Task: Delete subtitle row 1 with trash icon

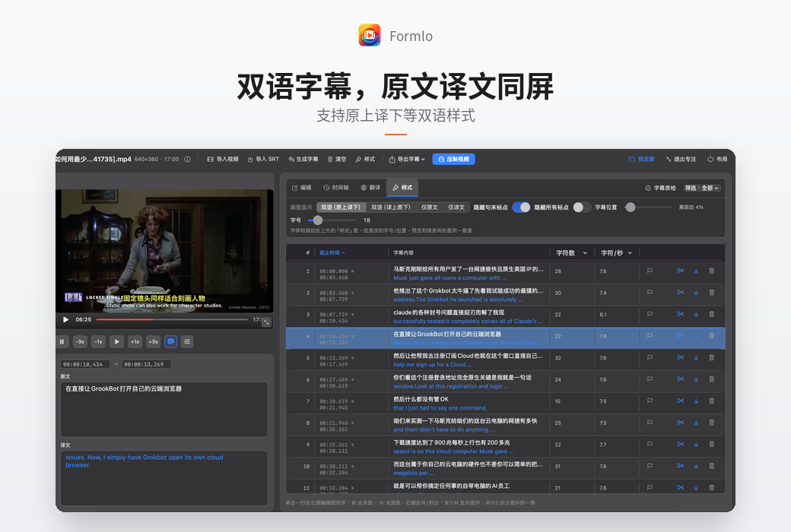Action: [712, 271]
